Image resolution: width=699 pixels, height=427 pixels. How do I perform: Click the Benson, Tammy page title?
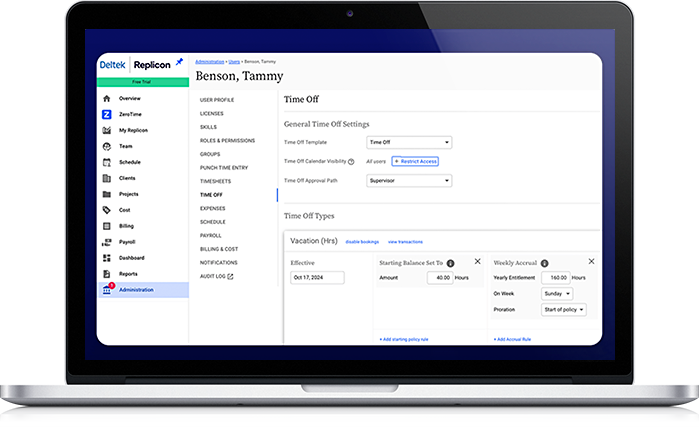pos(239,77)
